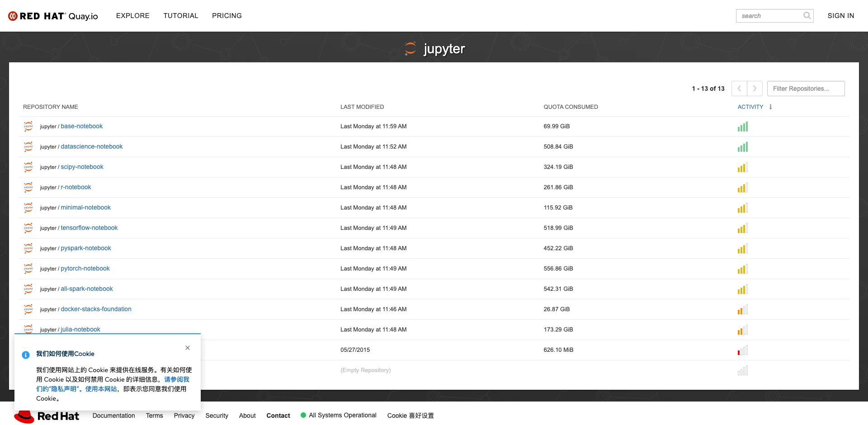Open Terms footer link
The width and height of the screenshot is (868, 425).
(154, 416)
